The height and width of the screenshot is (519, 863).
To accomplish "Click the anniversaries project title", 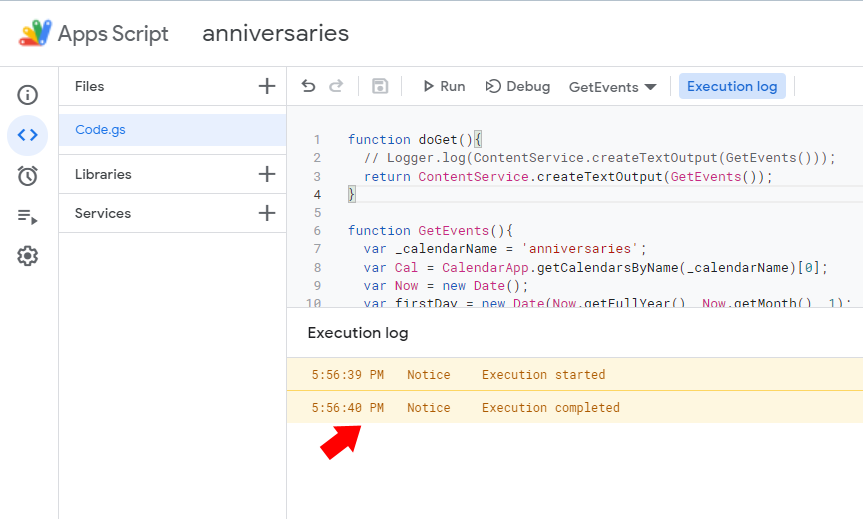I will point(275,33).
